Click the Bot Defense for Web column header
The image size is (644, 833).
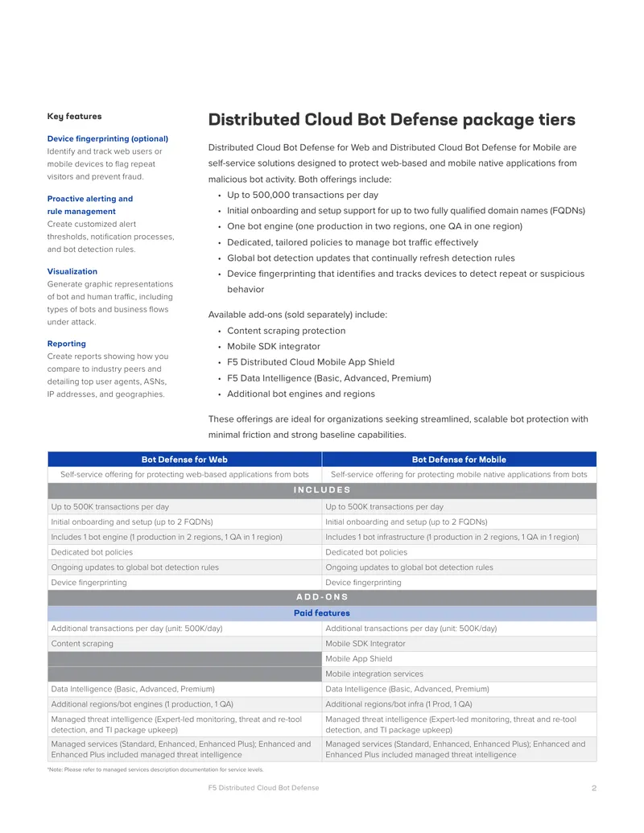pos(184,460)
